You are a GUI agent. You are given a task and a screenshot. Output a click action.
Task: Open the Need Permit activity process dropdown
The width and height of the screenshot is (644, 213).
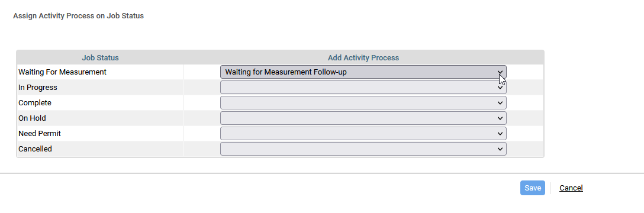(363, 133)
